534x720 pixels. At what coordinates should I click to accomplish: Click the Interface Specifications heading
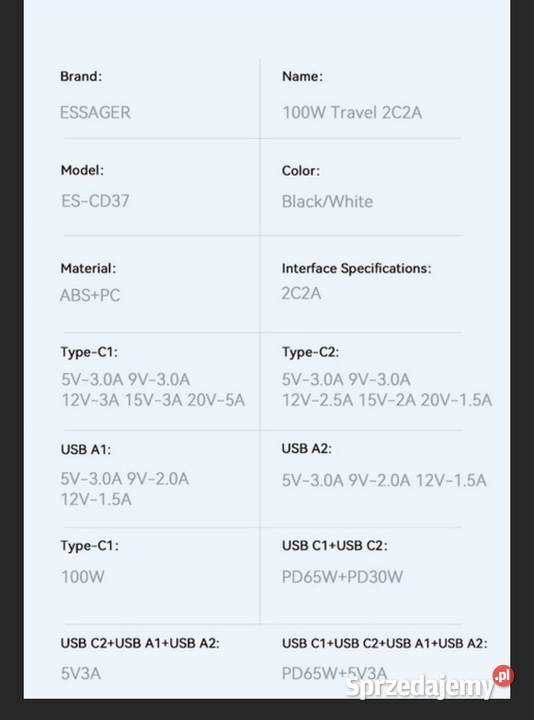(357, 268)
